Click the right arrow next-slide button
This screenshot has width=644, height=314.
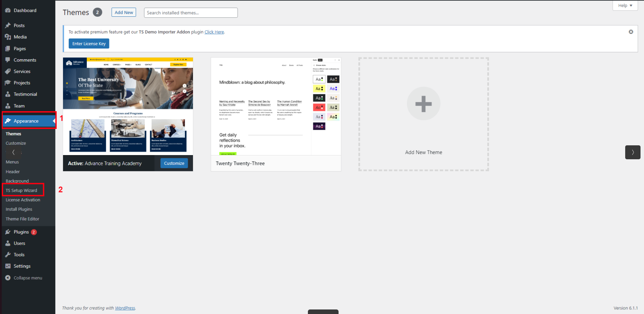click(633, 152)
